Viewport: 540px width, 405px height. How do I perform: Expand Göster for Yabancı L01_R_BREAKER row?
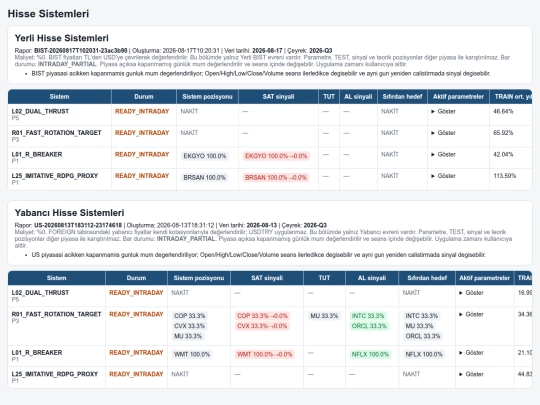tap(471, 353)
